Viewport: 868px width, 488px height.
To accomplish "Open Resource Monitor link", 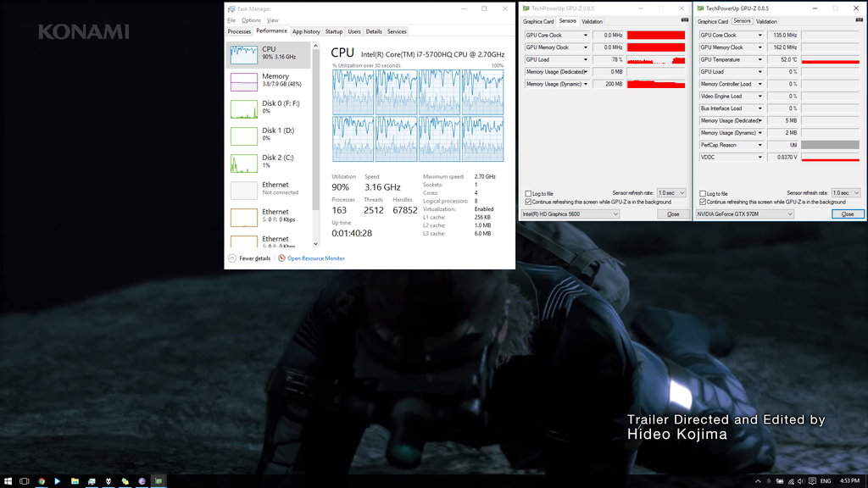I will 315,258.
